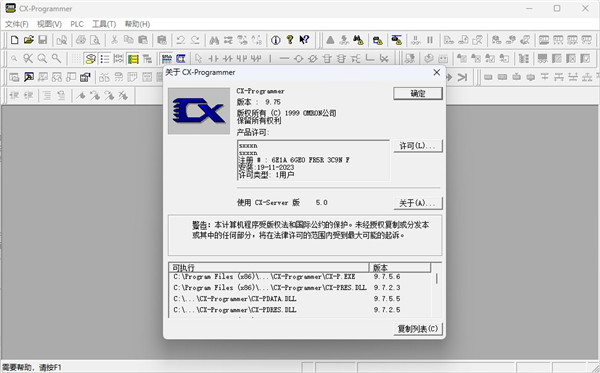Toggle the bulleted list view icon
Image resolution: width=600 pixels, height=373 pixels.
104,59
